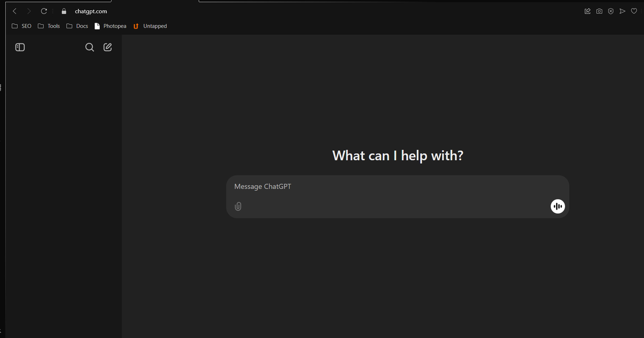This screenshot has height=338, width=644.
Task: Click the send paper-plane icon in toolbar
Action: click(623, 11)
